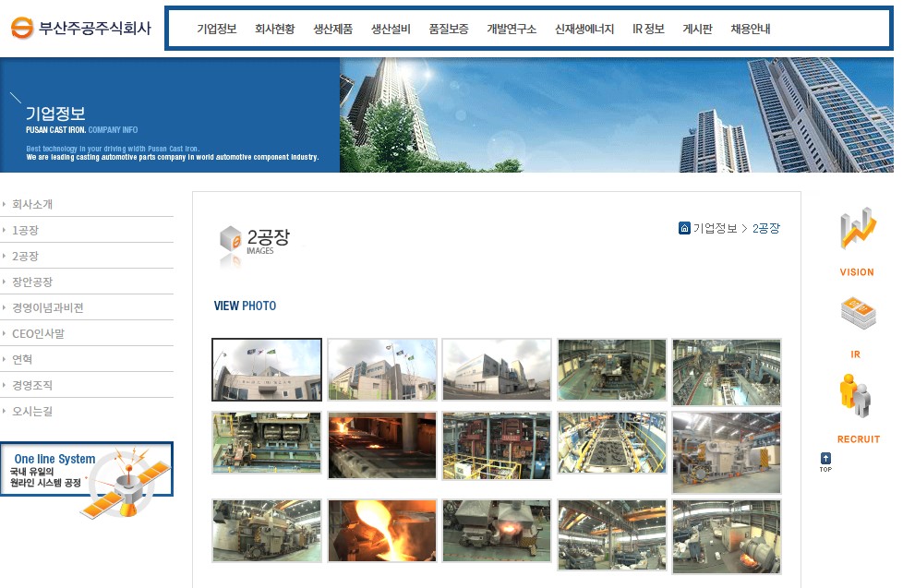
Task: Select CEO인사말 in the sidebar
Action: click(x=38, y=333)
